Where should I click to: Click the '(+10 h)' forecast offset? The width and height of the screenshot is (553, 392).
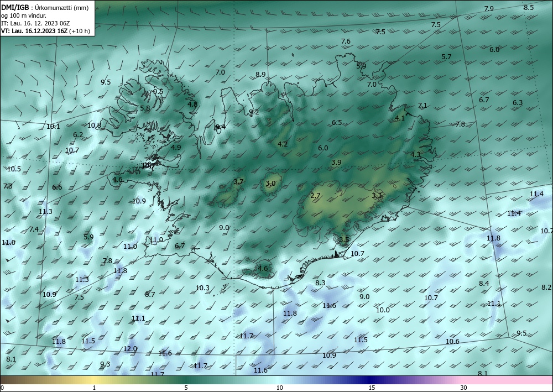pyautogui.click(x=80, y=31)
